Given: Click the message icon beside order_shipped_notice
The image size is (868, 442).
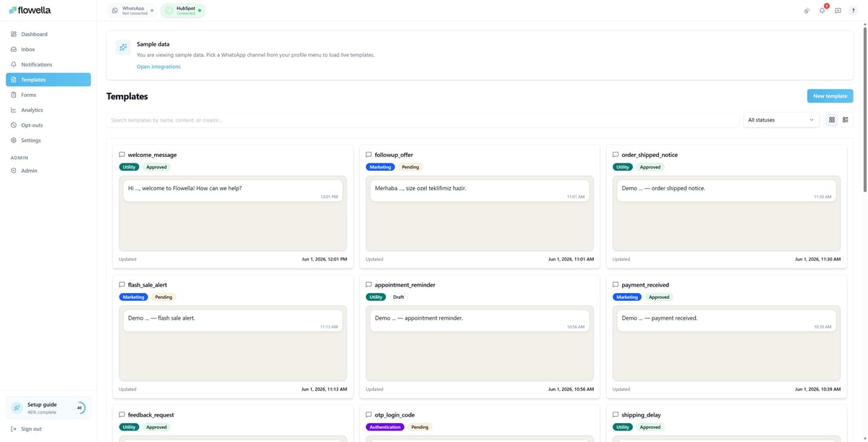Looking at the screenshot, I should click(x=616, y=155).
